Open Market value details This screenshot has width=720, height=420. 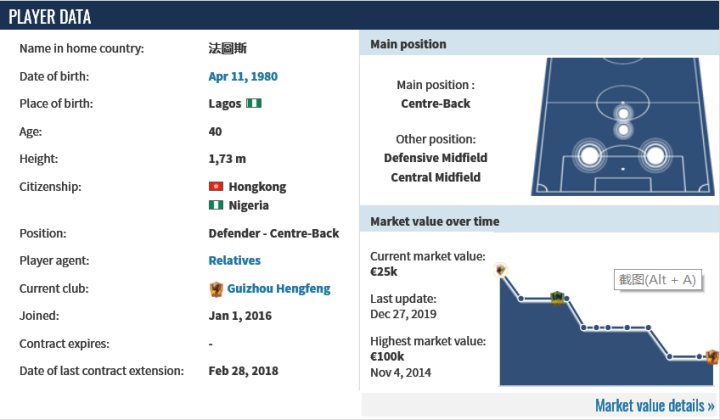point(654,406)
